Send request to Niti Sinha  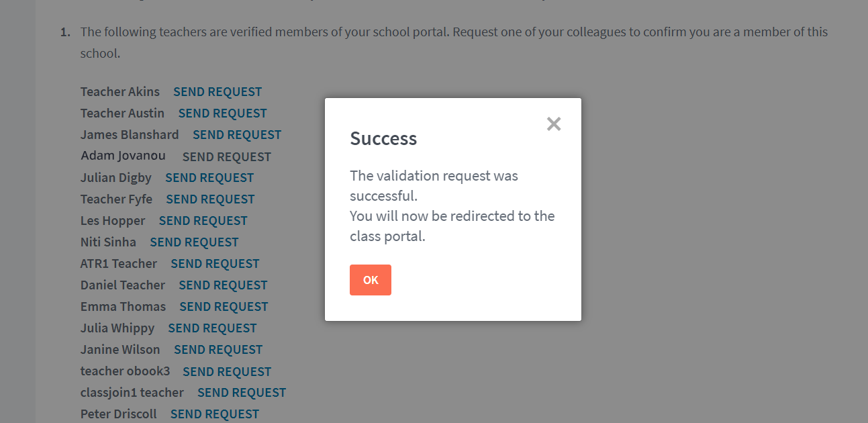pos(194,242)
